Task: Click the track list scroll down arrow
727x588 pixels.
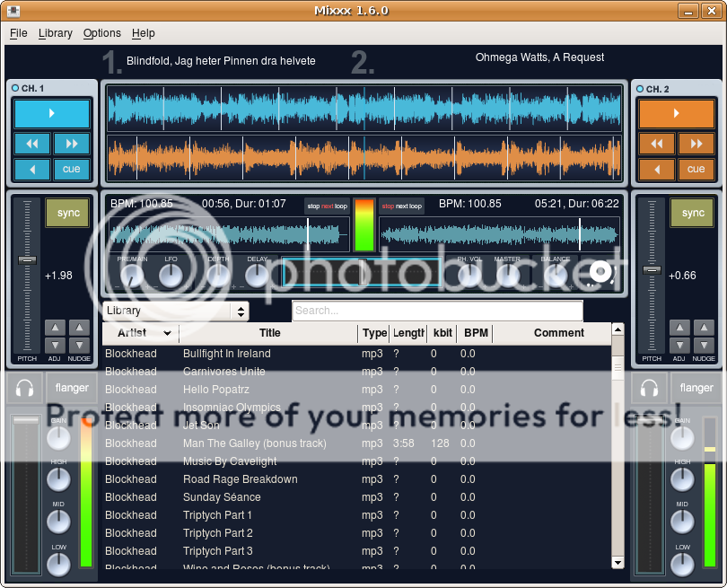Action: 618,563
